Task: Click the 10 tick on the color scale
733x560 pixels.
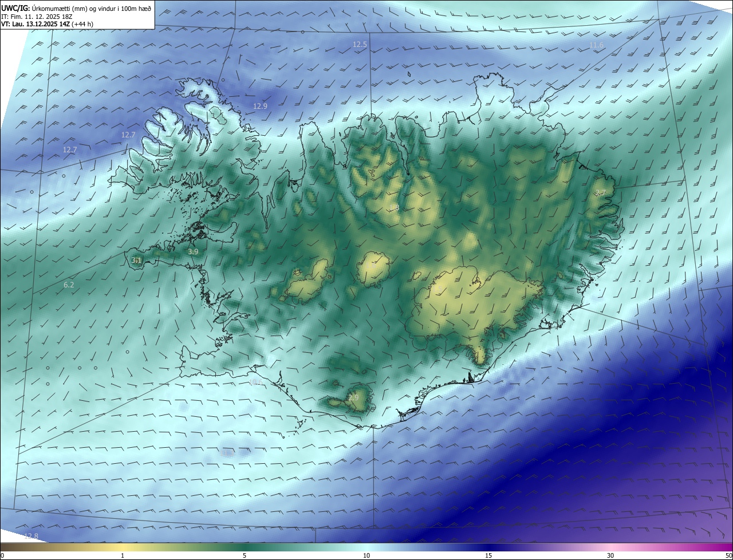Action: [366, 556]
